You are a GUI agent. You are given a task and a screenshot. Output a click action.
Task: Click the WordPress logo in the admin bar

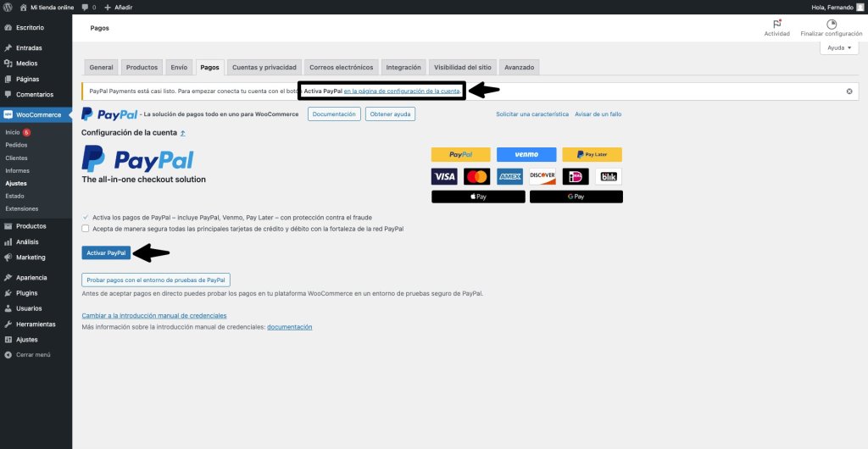tap(8, 7)
